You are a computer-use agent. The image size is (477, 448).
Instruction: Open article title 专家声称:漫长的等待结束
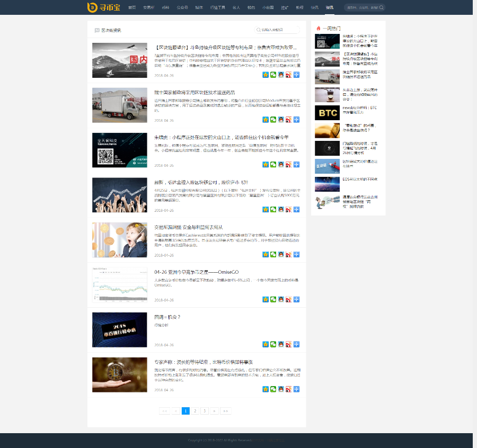[x=204, y=362]
